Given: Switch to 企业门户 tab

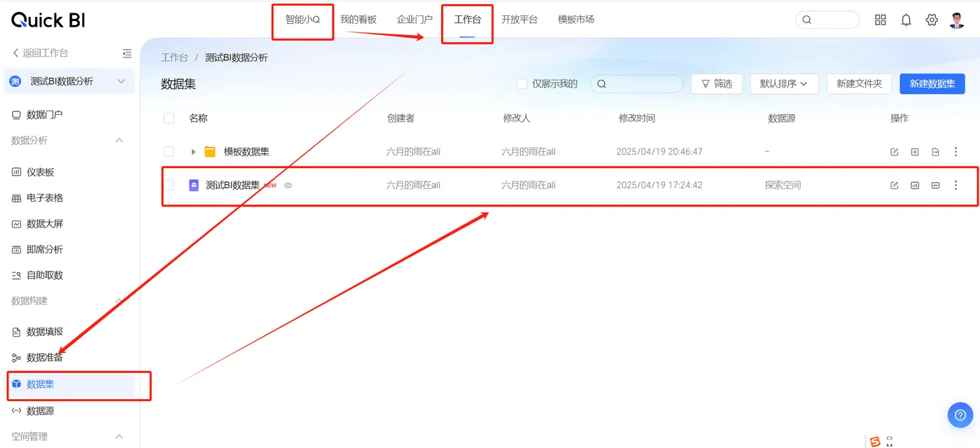Looking at the screenshot, I should [414, 20].
